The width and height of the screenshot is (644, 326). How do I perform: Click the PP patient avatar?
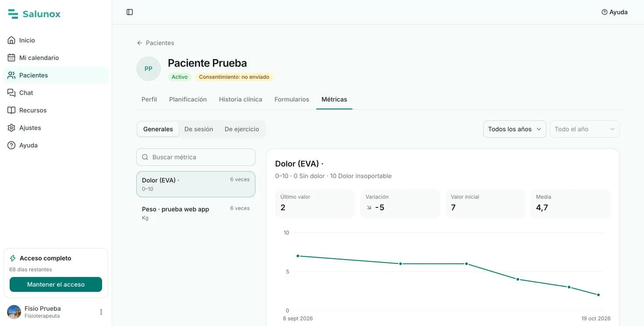click(x=149, y=69)
